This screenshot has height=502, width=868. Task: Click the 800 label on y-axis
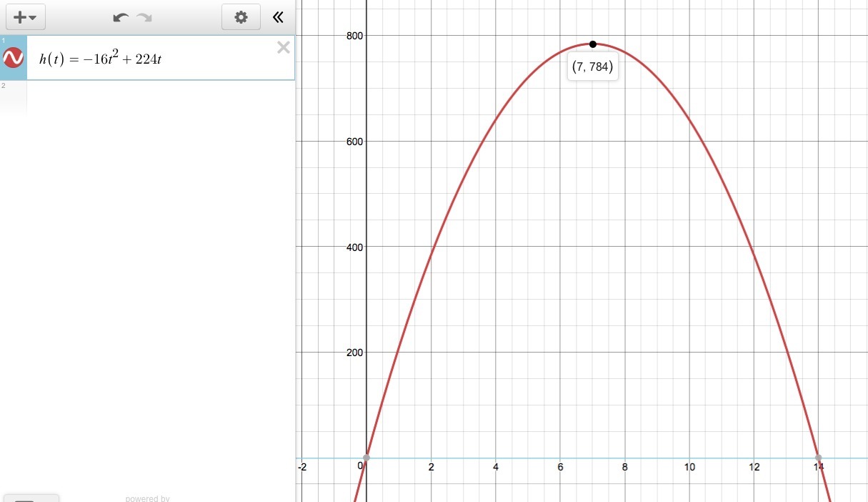pos(354,36)
